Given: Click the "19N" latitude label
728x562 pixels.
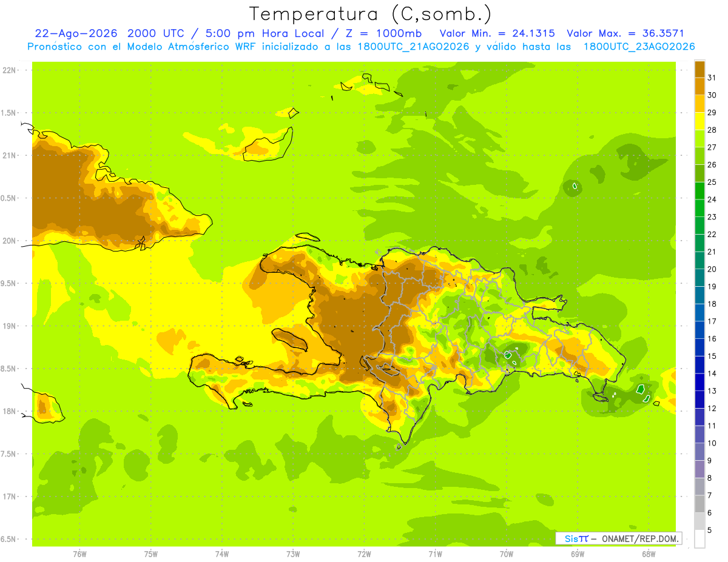Looking at the screenshot, I should point(8,326).
